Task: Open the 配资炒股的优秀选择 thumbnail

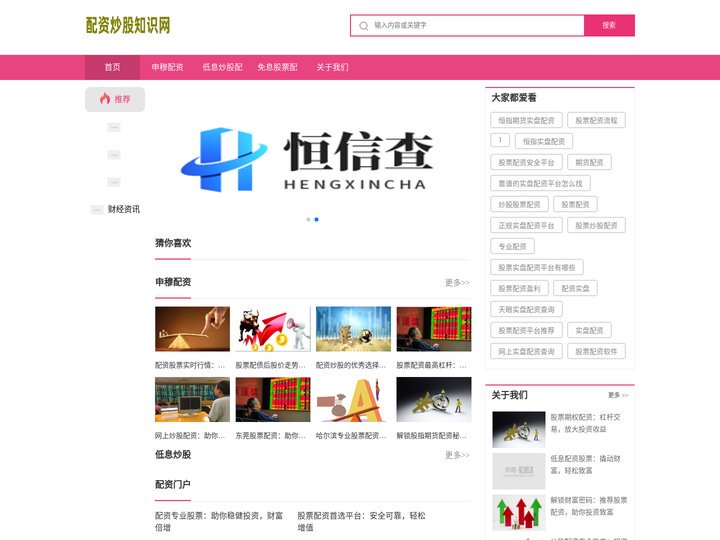Action: (354, 329)
